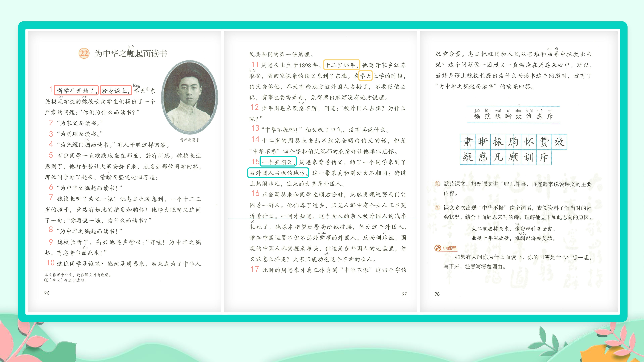
Task: Click paragraph number 11 on page 97
Action: [255, 65]
